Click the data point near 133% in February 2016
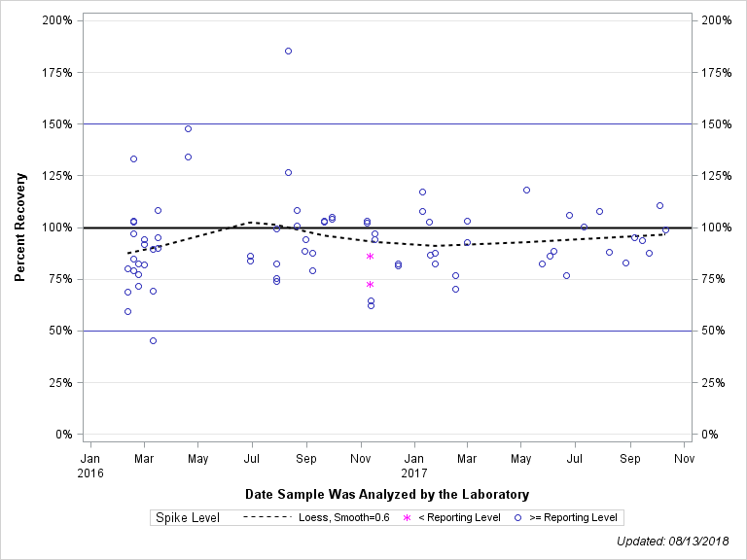The image size is (747, 560). tap(134, 158)
